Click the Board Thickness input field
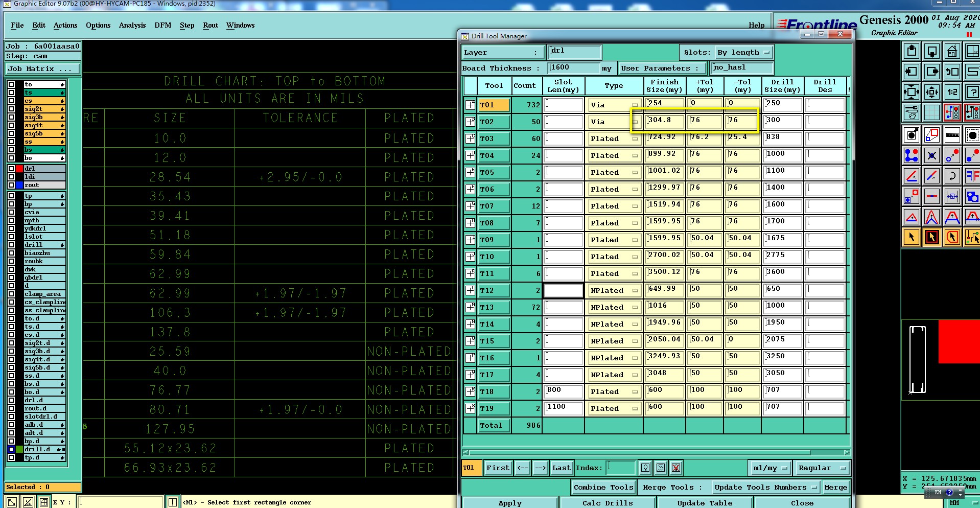Screen dimensions: 980x508 [574, 68]
